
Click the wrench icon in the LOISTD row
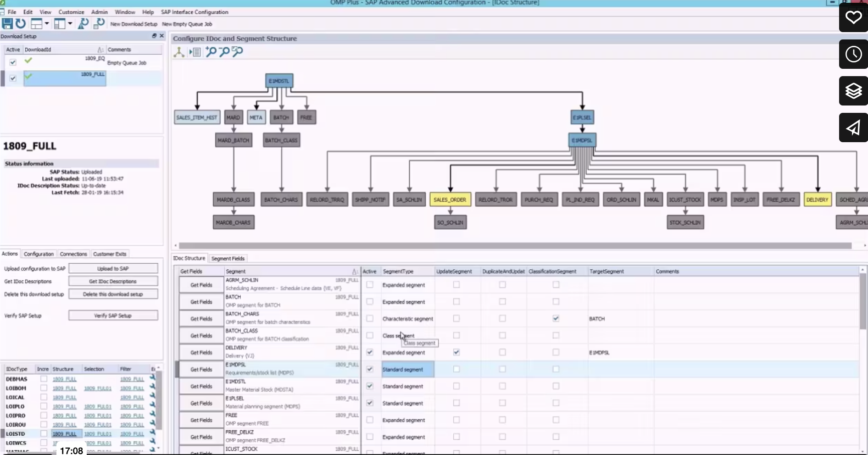(152, 433)
